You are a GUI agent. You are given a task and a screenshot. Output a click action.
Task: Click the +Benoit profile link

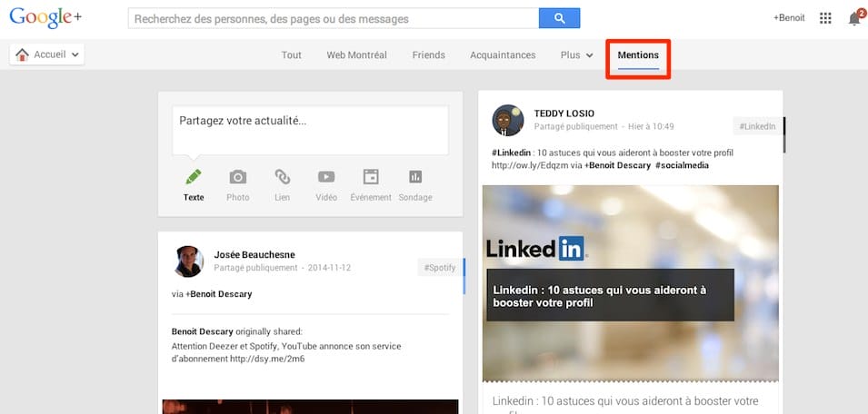point(789,18)
